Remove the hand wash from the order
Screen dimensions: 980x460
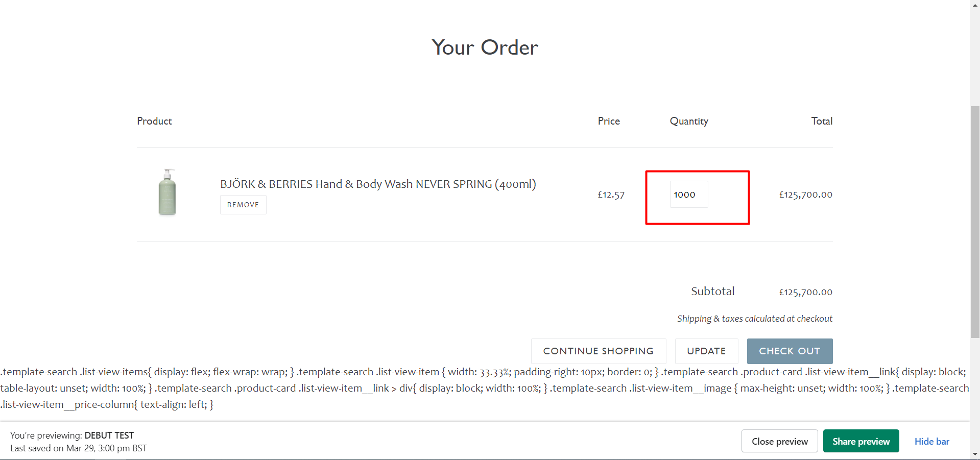[243, 205]
